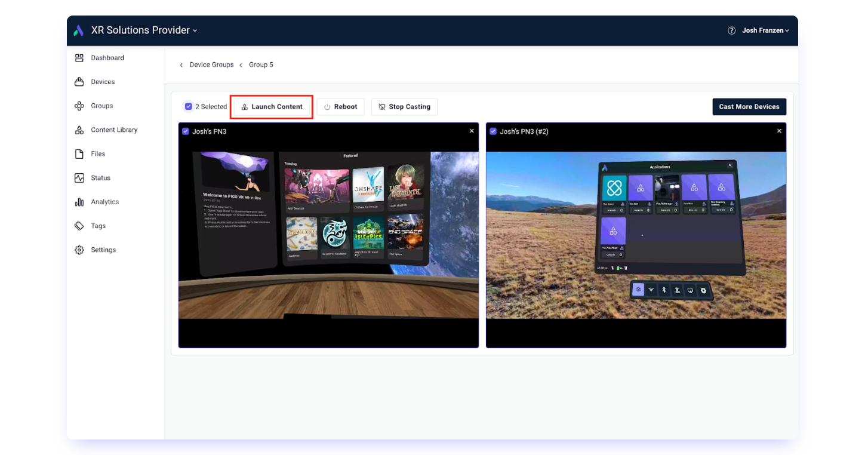
Task: Expand the XR Solutions Provider dropdown
Action: pyautogui.click(x=193, y=30)
